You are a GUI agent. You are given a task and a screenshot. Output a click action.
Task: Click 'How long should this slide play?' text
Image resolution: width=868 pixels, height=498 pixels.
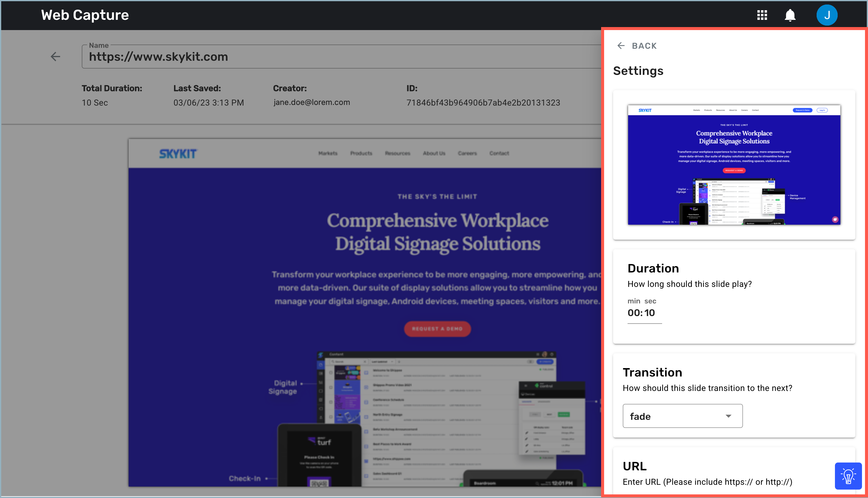(x=689, y=284)
